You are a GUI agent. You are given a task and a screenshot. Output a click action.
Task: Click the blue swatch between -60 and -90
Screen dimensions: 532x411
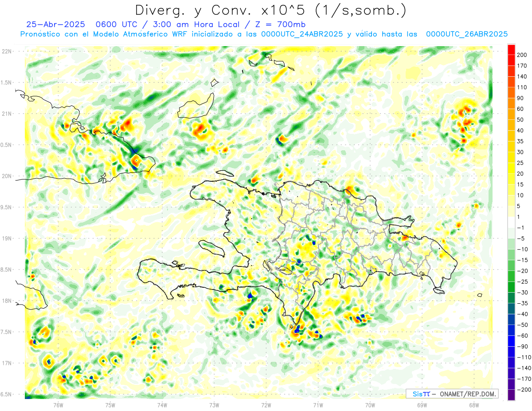pos(511,341)
